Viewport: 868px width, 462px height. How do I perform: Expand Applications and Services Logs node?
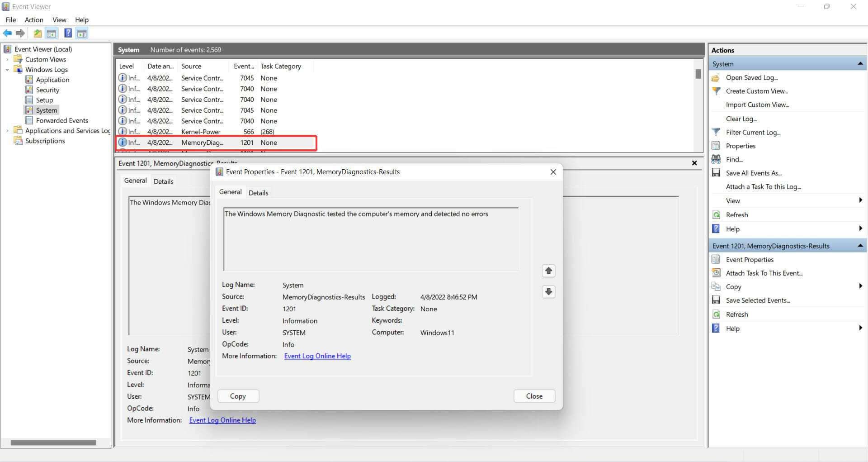[7, 131]
